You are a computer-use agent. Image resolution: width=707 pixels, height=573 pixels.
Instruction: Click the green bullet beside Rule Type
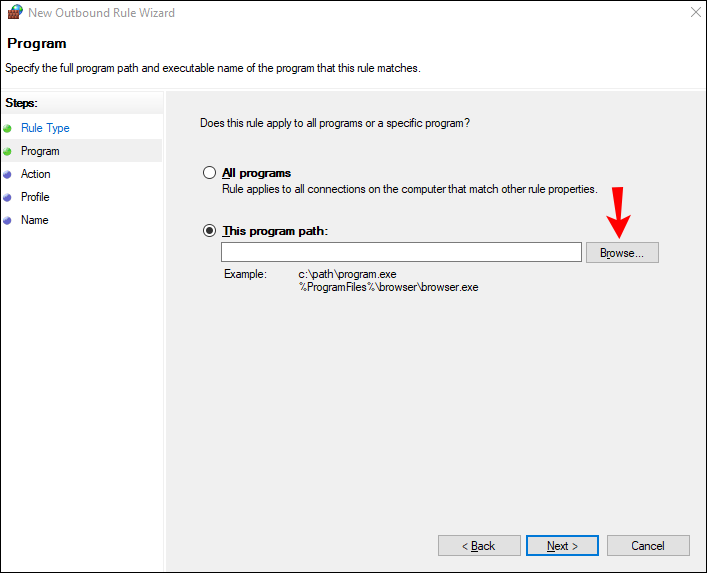tap(8, 128)
